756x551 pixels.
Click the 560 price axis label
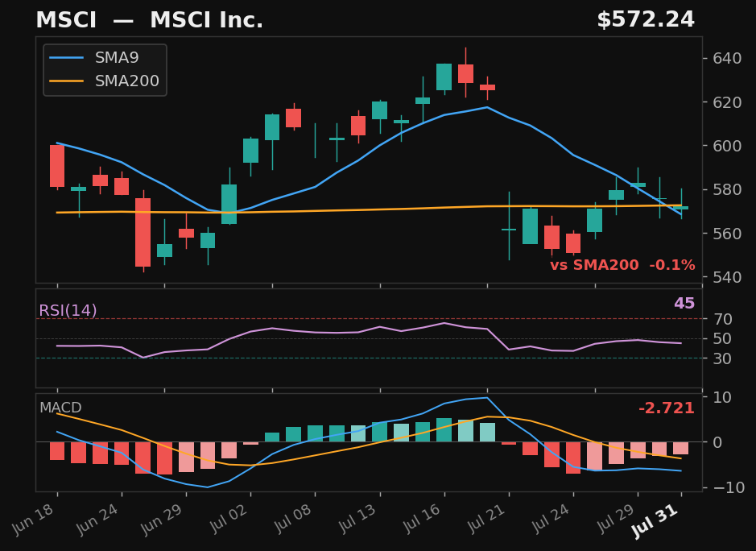tap(728, 234)
